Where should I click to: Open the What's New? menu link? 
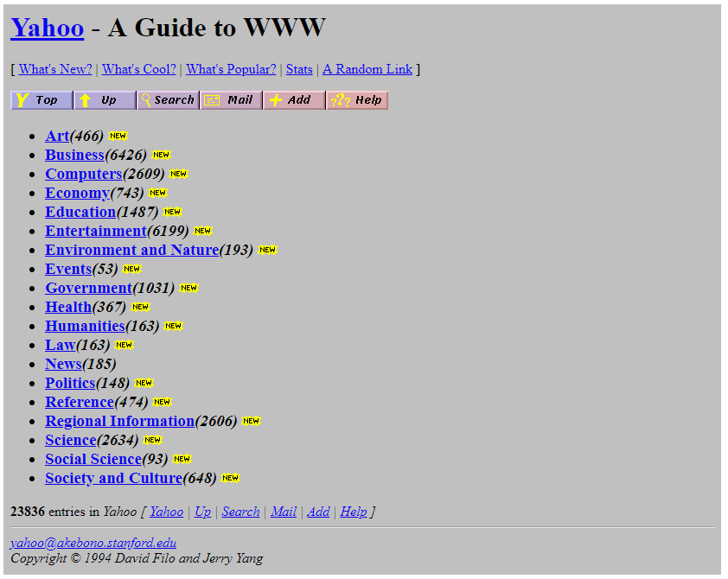(54, 69)
